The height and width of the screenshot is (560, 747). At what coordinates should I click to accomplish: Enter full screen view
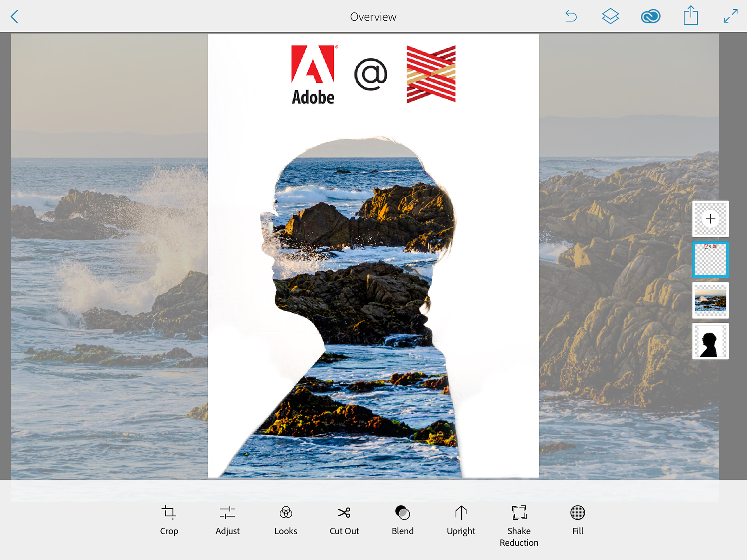(x=731, y=16)
